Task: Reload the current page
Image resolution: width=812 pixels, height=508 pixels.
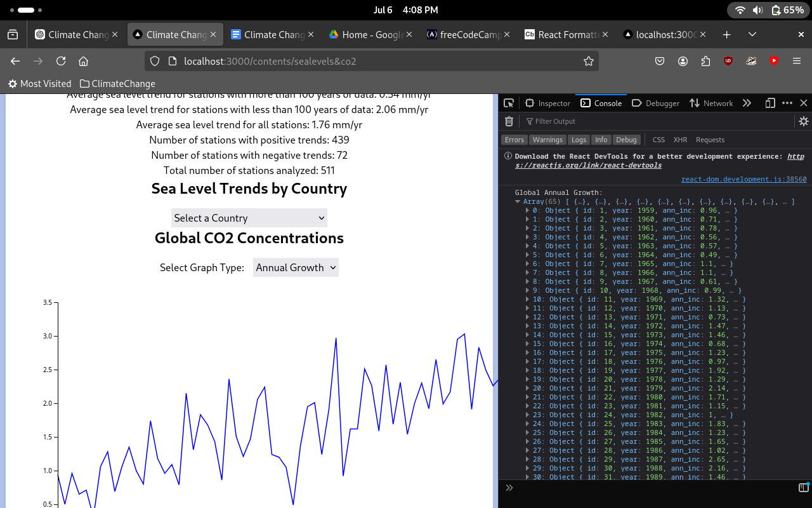Action: (61, 61)
